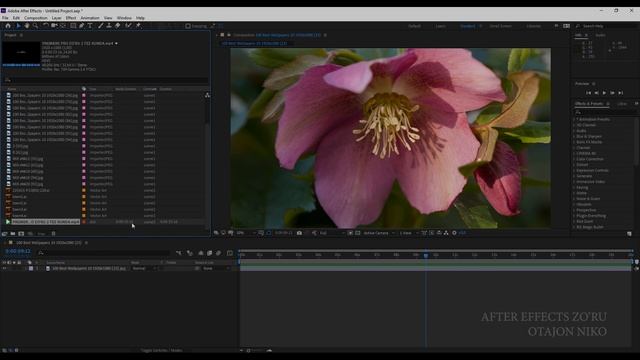Click the Search Help field

(x=607, y=26)
